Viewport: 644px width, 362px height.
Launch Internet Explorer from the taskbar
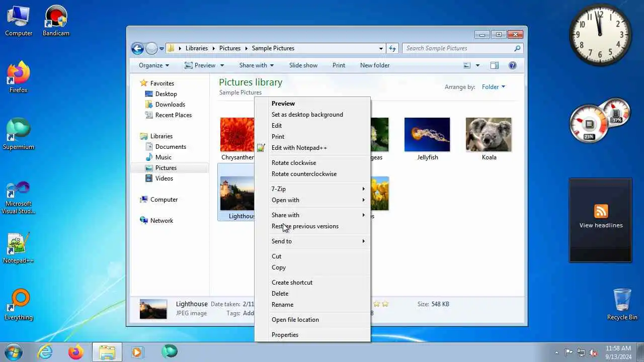click(x=45, y=352)
